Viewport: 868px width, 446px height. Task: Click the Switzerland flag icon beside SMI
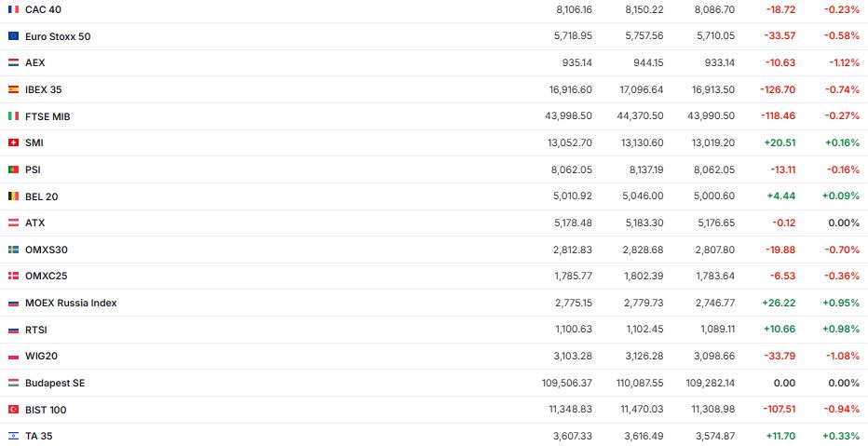click(x=13, y=142)
